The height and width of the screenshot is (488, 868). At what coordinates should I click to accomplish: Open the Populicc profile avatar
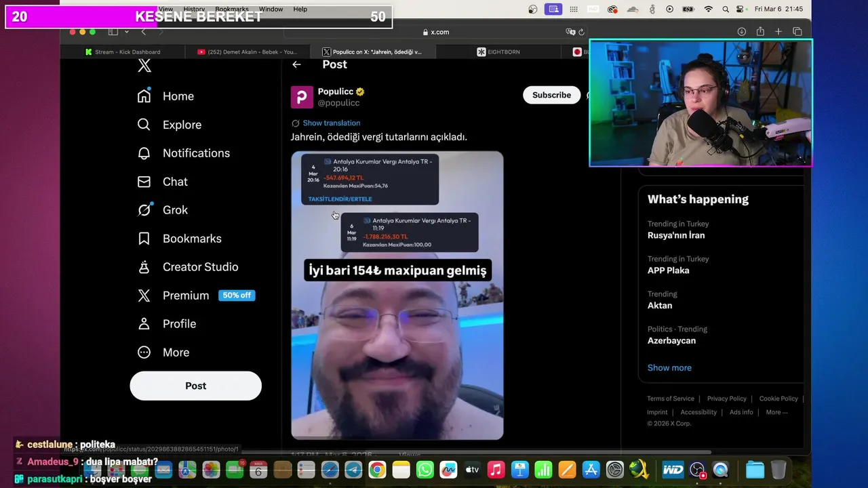pyautogui.click(x=302, y=97)
